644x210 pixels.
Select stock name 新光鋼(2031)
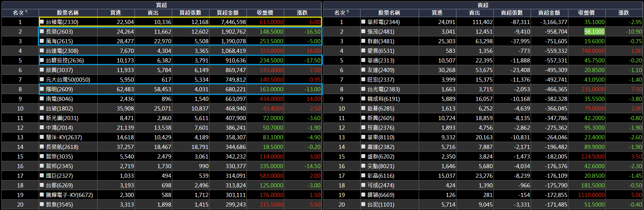pos(62,118)
